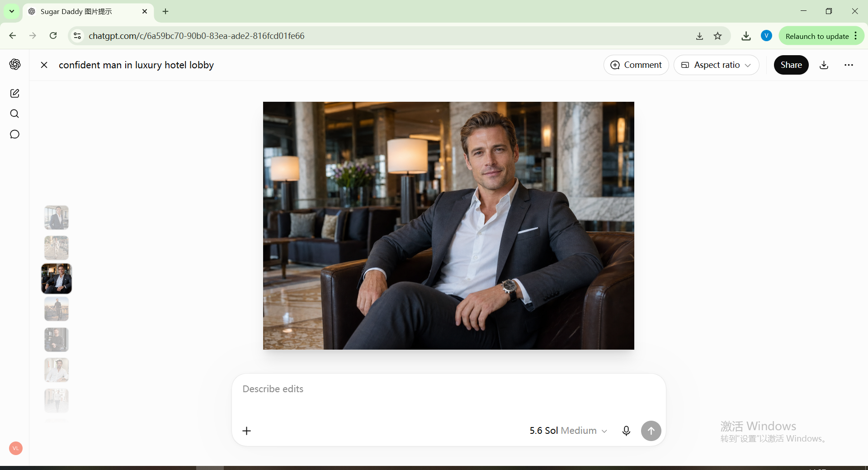Click the address bar URL
This screenshot has width=868, height=470.
tap(197, 36)
